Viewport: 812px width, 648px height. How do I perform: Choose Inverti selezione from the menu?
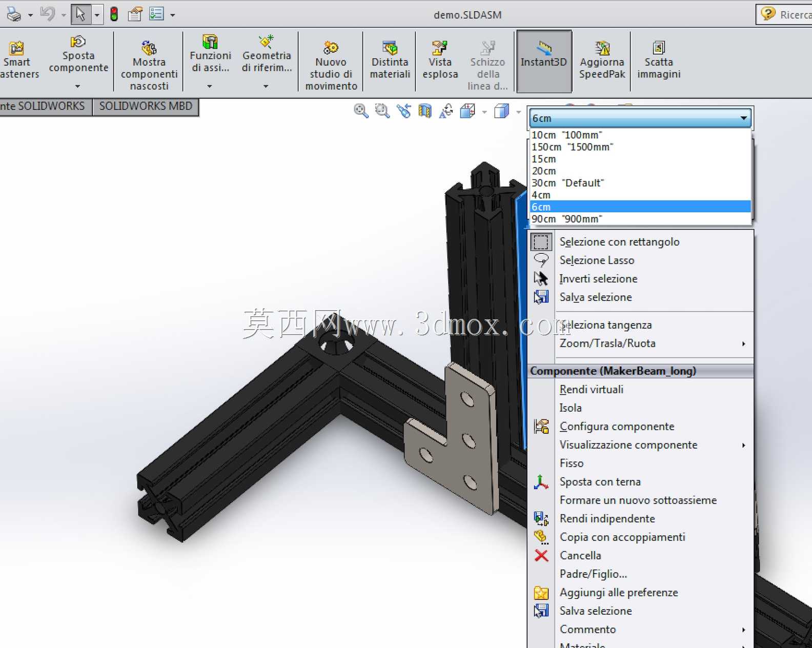click(598, 279)
